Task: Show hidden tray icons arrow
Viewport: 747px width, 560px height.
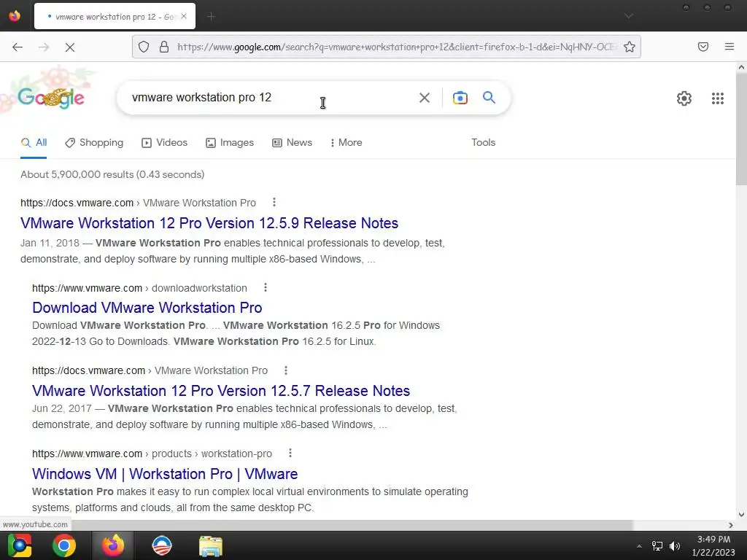Action: click(x=639, y=545)
